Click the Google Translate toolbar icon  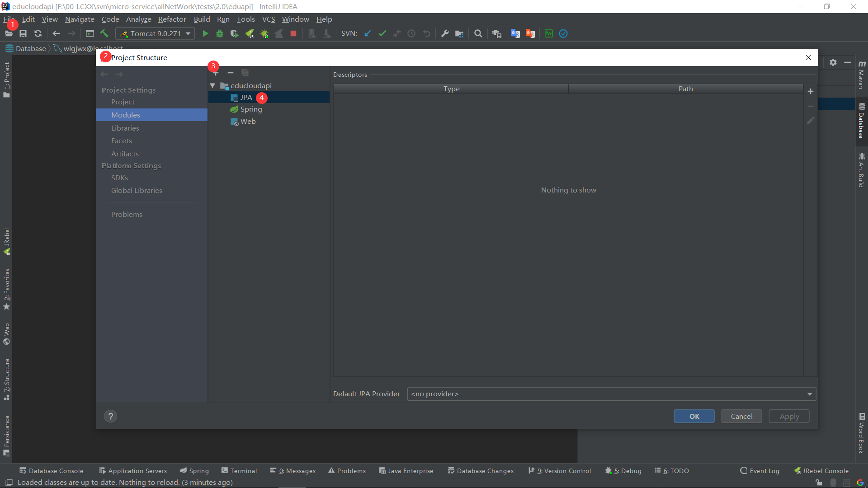(515, 33)
